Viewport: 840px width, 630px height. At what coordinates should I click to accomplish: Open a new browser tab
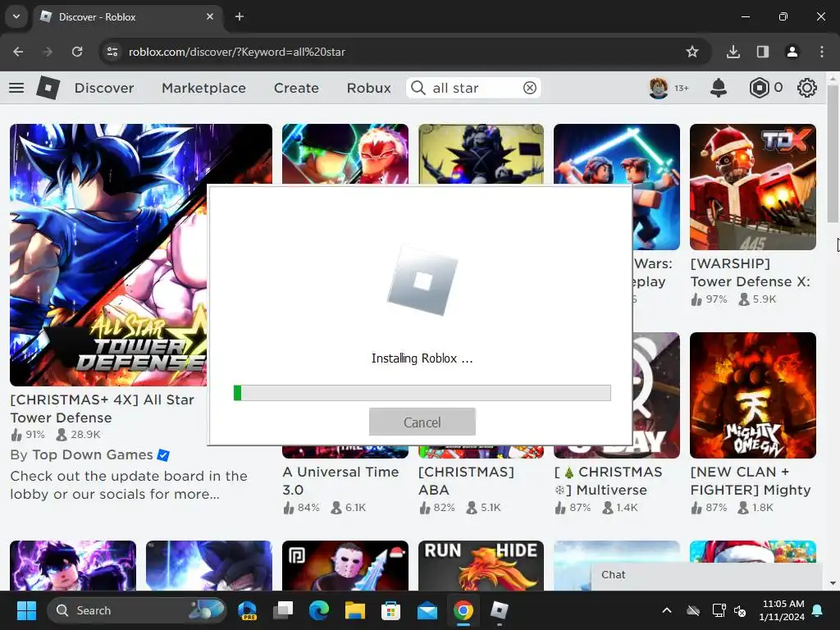click(x=240, y=16)
